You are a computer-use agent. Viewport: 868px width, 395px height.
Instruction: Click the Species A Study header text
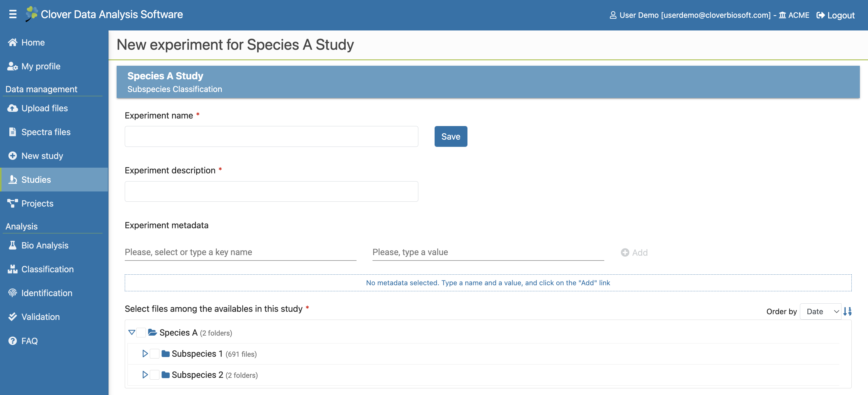point(165,76)
